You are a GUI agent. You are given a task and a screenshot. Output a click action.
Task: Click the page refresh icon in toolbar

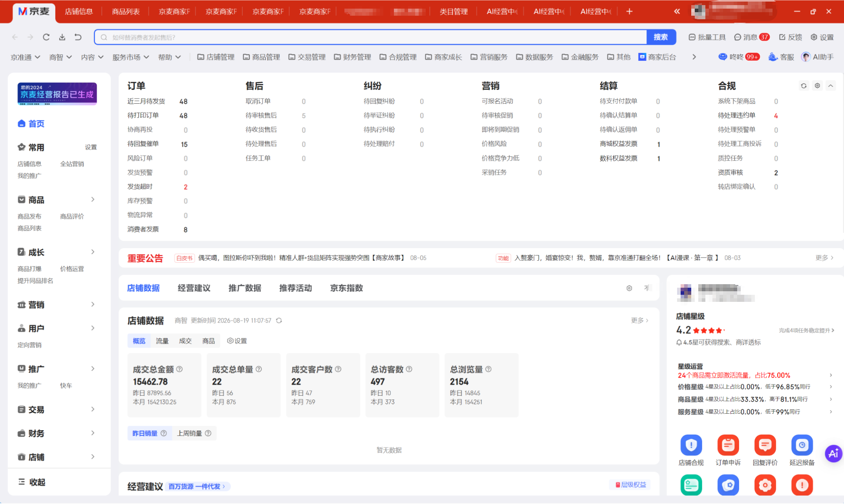(46, 37)
